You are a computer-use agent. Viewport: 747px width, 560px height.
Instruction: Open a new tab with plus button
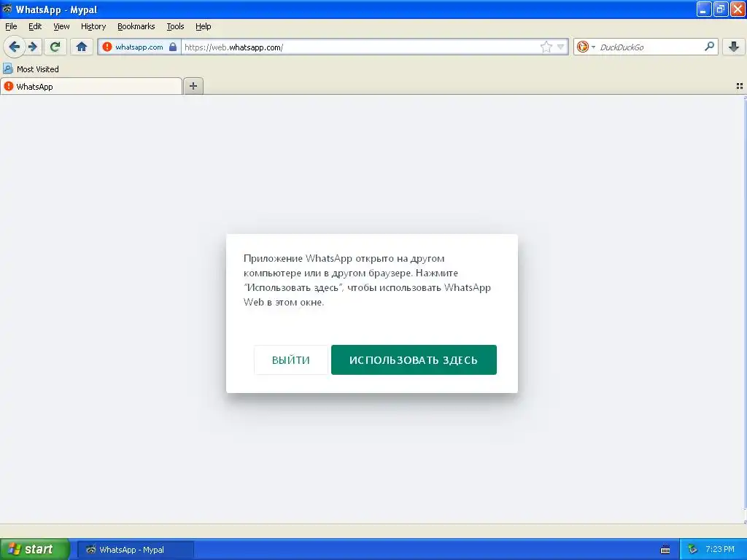(193, 86)
